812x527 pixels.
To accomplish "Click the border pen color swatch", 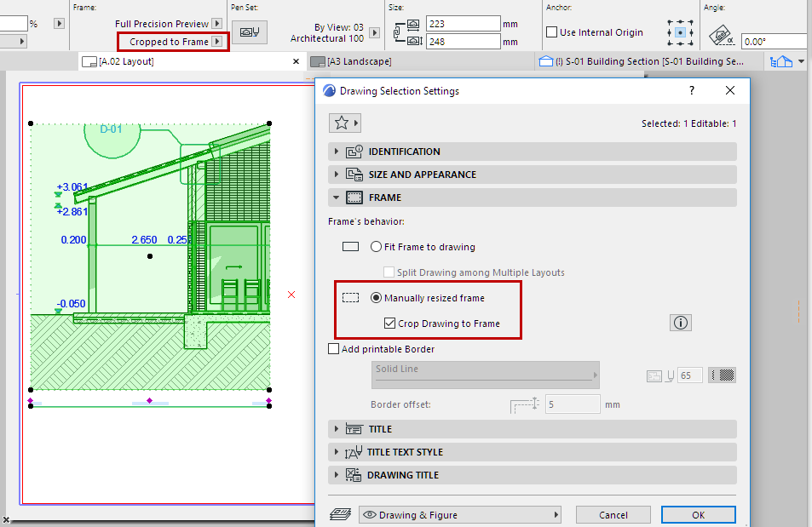I will pos(723,375).
